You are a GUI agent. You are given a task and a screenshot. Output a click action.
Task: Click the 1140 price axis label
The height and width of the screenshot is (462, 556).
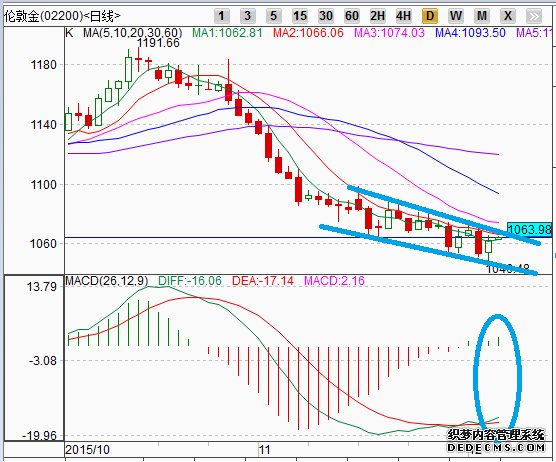coord(44,125)
